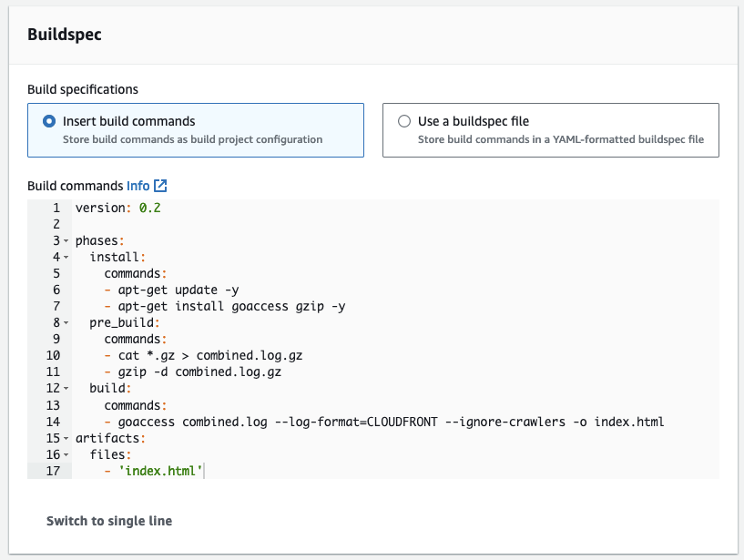This screenshot has width=744, height=560.
Task: Open the Info link for build commands
Action: tap(138, 186)
